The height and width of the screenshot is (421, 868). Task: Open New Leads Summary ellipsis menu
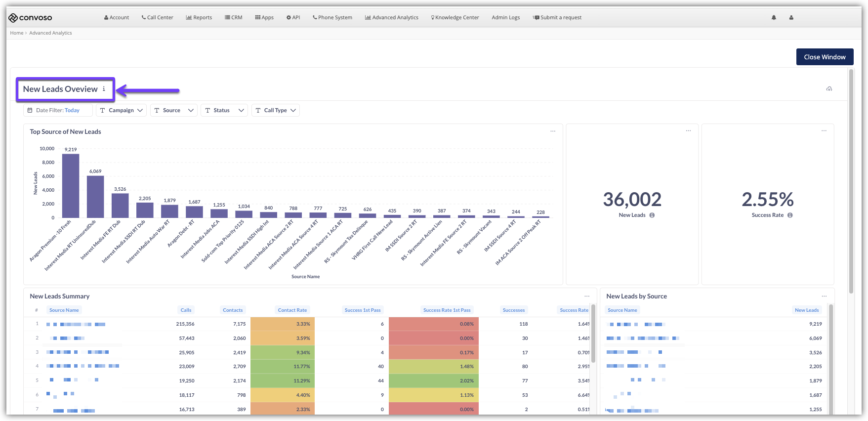tap(587, 296)
